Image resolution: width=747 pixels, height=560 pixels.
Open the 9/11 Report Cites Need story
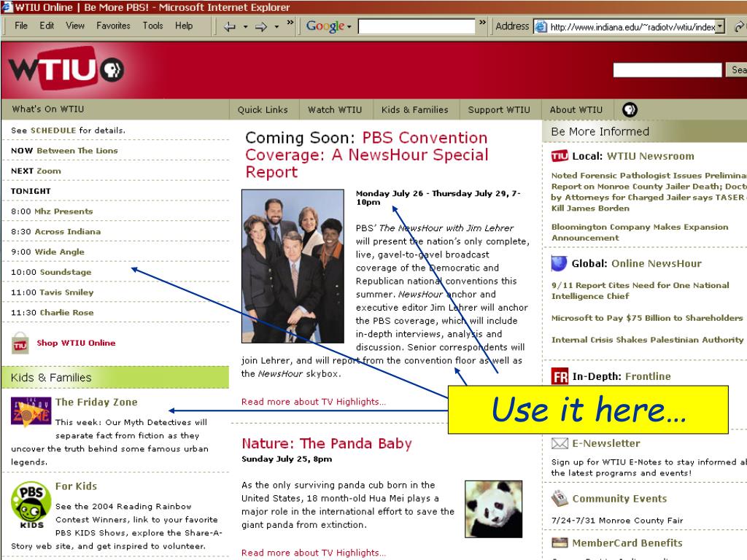coord(640,290)
